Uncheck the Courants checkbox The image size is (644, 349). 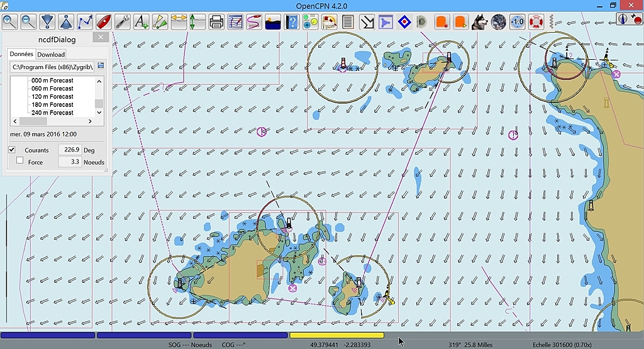click(12, 150)
